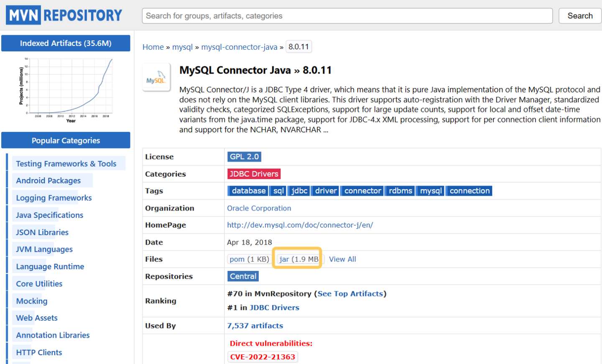602x364 pixels.
Task: Open the pom (1 KB) file
Action: tap(249, 259)
